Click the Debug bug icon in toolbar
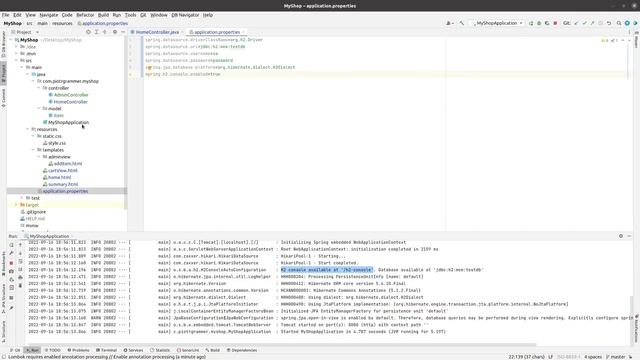The image size is (640, 360). 539,23
